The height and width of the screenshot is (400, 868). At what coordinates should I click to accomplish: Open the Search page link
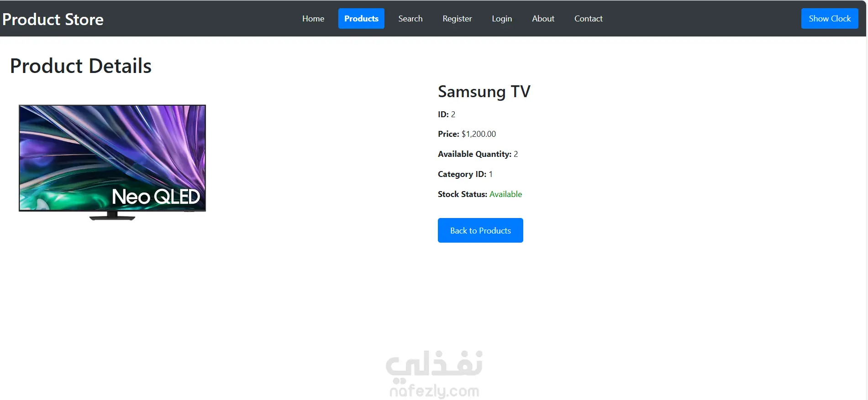pos(410,19)
